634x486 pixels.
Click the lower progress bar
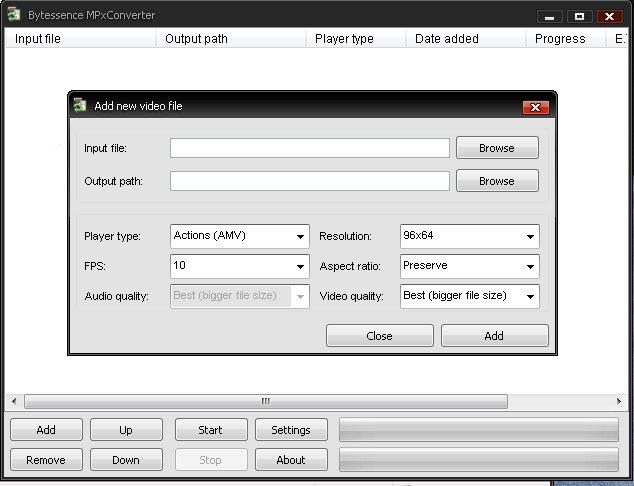pos(479,460)
